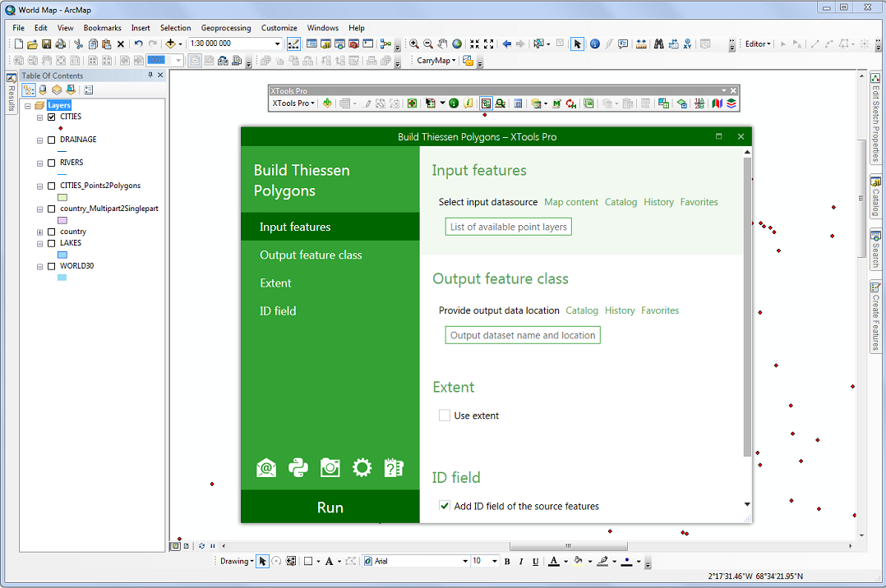
Task: Open the Geoprocessing menu
Action: coord(226,28)
